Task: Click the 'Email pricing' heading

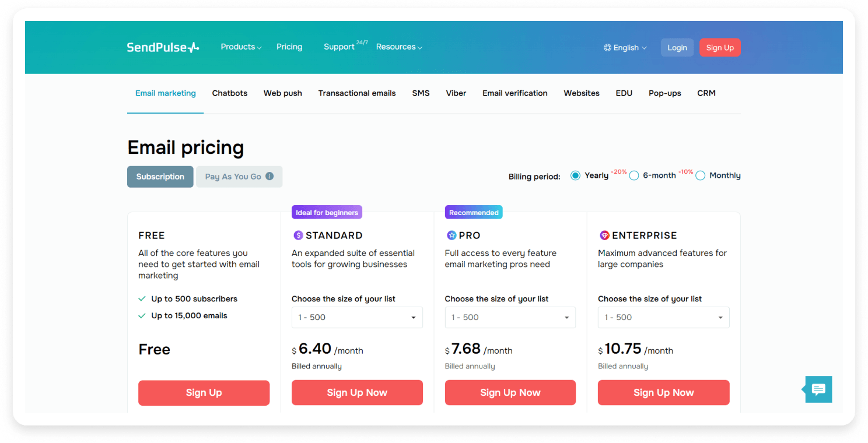Action: coord(185,147)
